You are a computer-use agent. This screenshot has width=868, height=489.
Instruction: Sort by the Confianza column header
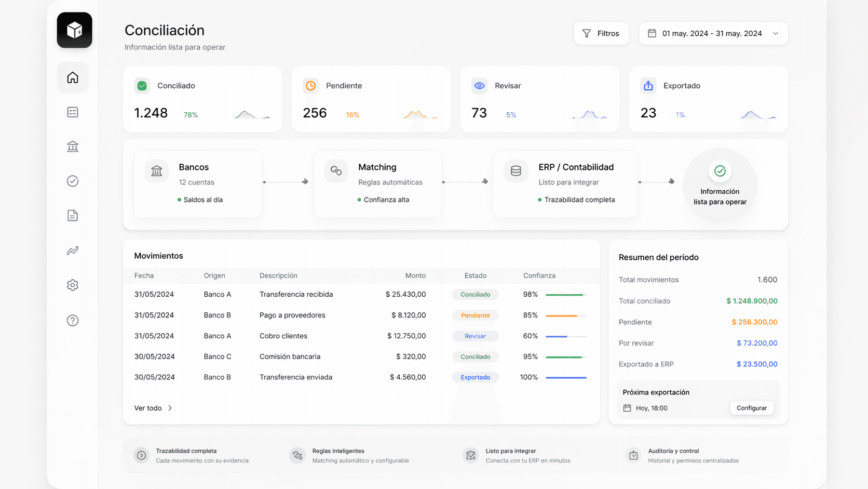click(539, 275)
